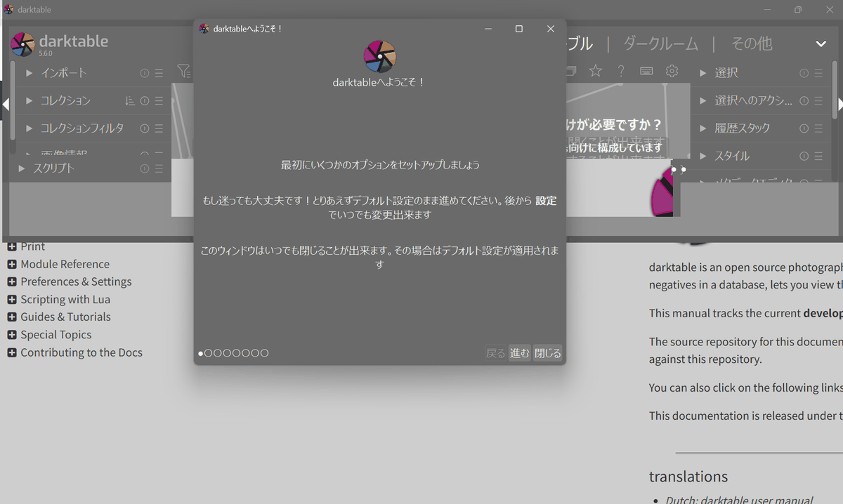Screen dimensions: 843x504
Task: Reset the コレクションフィルタ module parameters
Action: [x=145, y=128]
